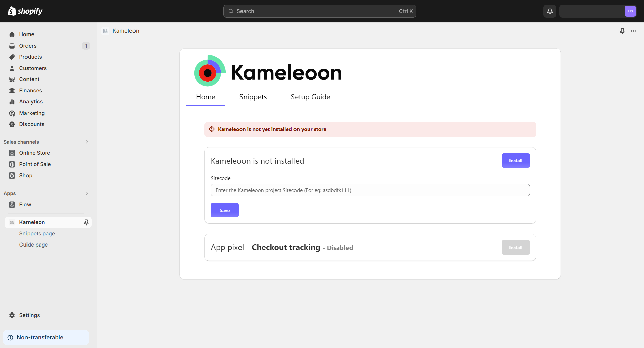This screenshot has height=348, width=644.
Task: Expand the Sales channels section
Action: tap(87, 142)
